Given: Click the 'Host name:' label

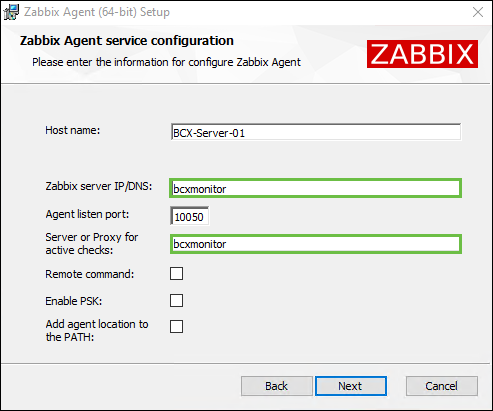Looking at the screenshot, I should coord(73,130).
